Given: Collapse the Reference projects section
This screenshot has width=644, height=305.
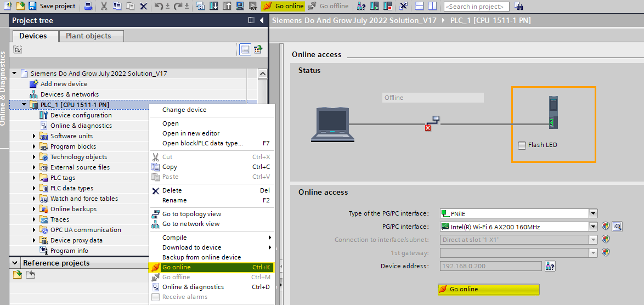Looking at the screenshot, I should click(15, 263).
